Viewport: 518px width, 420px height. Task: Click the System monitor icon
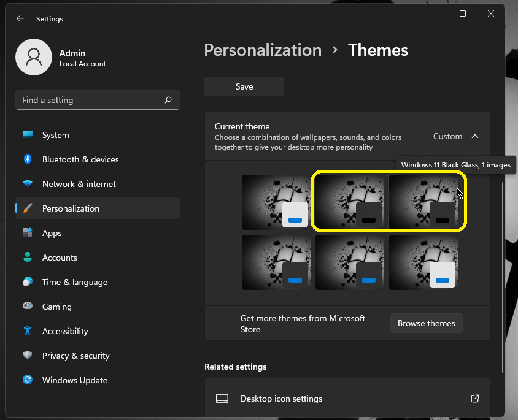(x=28, y=135)
